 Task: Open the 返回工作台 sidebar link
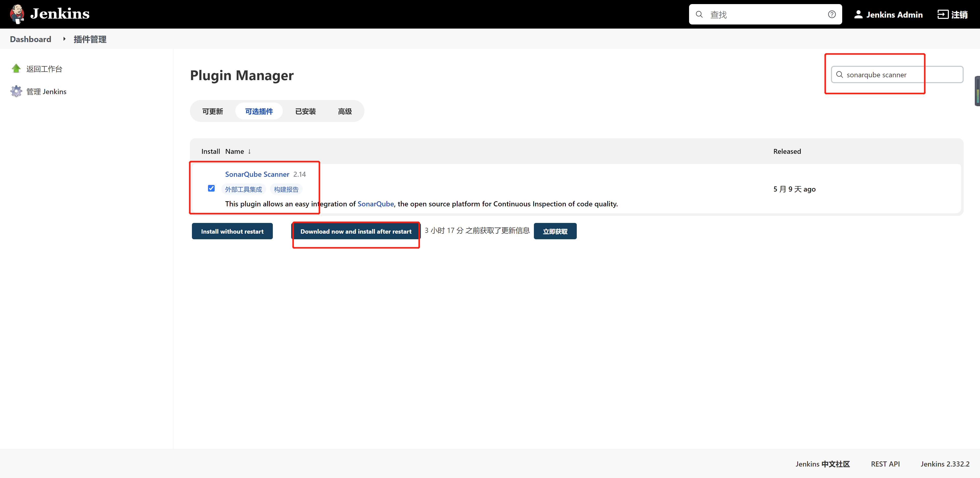coord(44,69)
